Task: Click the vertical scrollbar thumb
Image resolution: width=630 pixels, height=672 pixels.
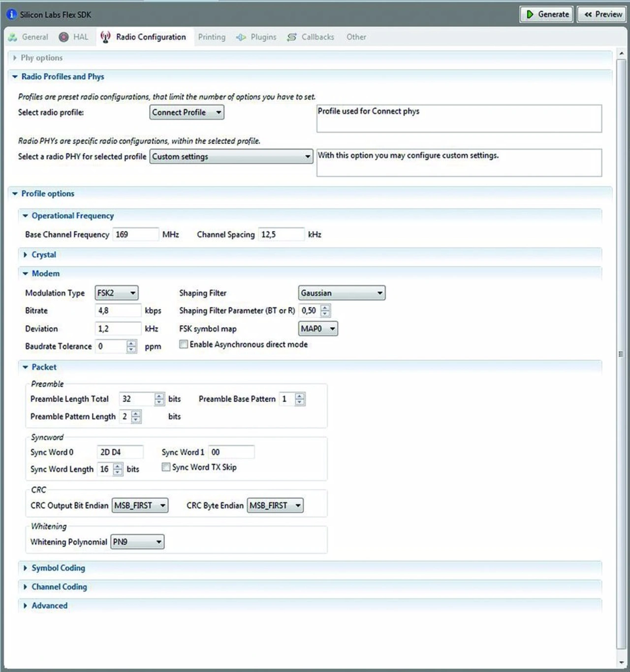Action: coord(621,354)
